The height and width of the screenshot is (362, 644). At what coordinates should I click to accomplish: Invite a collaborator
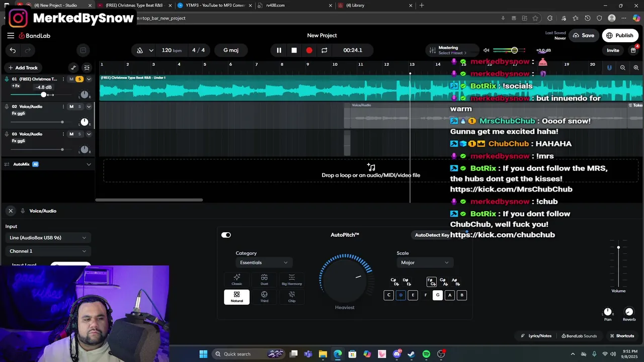coord(613,50)
